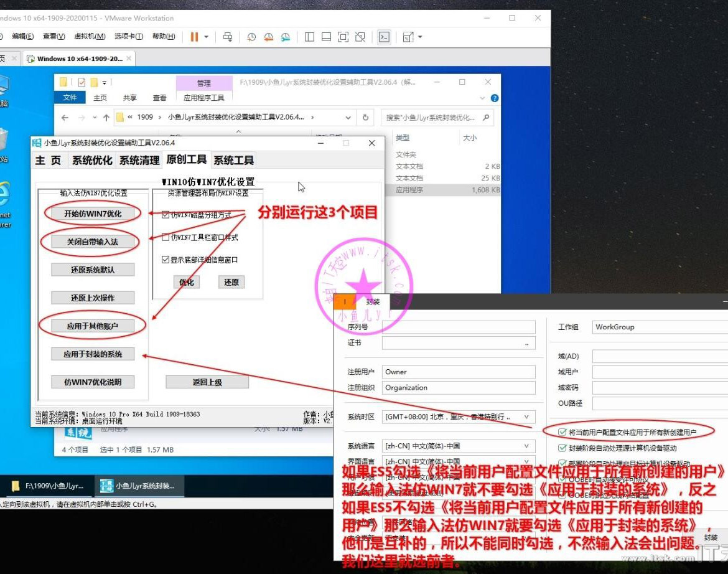Viewport: 728px width, 574px height.
Task: Click VMware stretch guest display icon
Action: point(408,37)
